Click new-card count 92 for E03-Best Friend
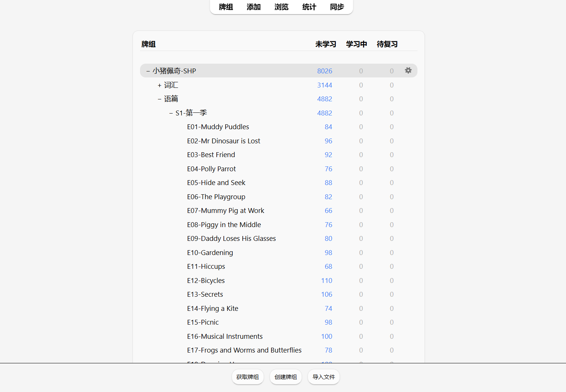 (328, 155)
